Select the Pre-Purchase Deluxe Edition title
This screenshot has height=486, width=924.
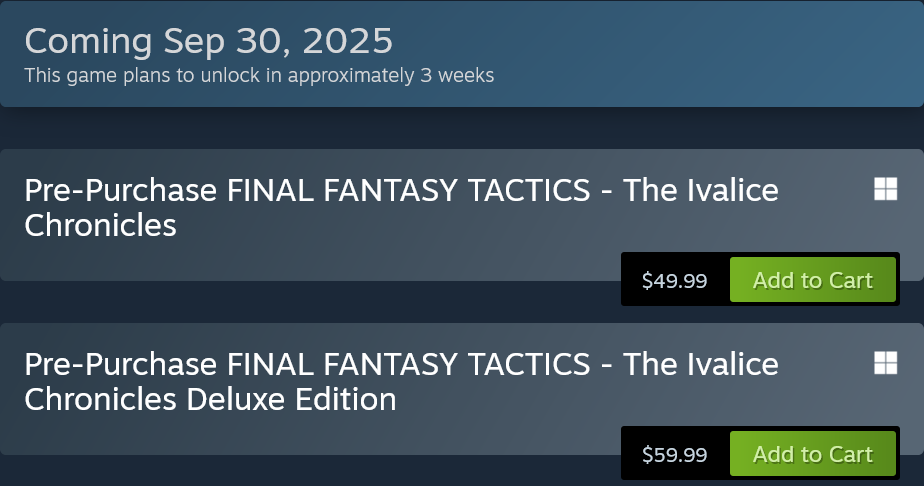tap(400, 381)
